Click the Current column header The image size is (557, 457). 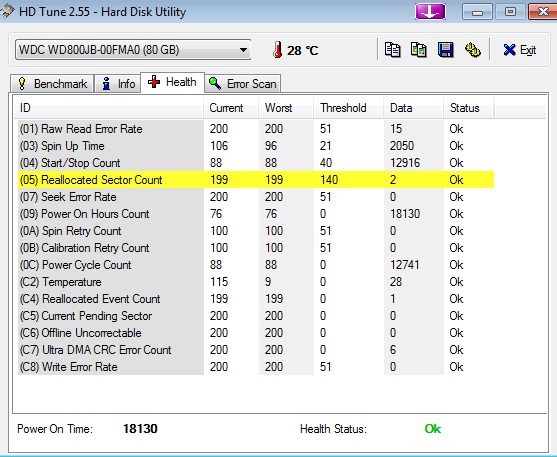[x=231, y=108]
